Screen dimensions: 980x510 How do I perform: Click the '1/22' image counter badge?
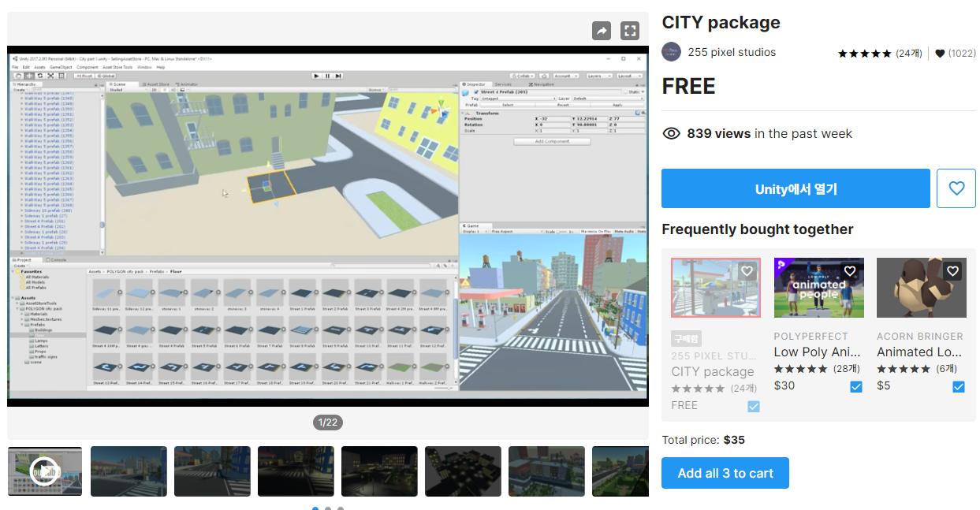tap(328, 423)
